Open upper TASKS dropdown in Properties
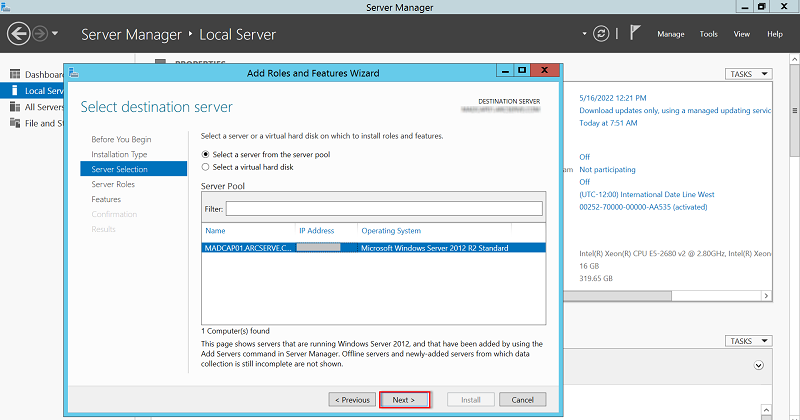800x420 pixels. point(748,74)
